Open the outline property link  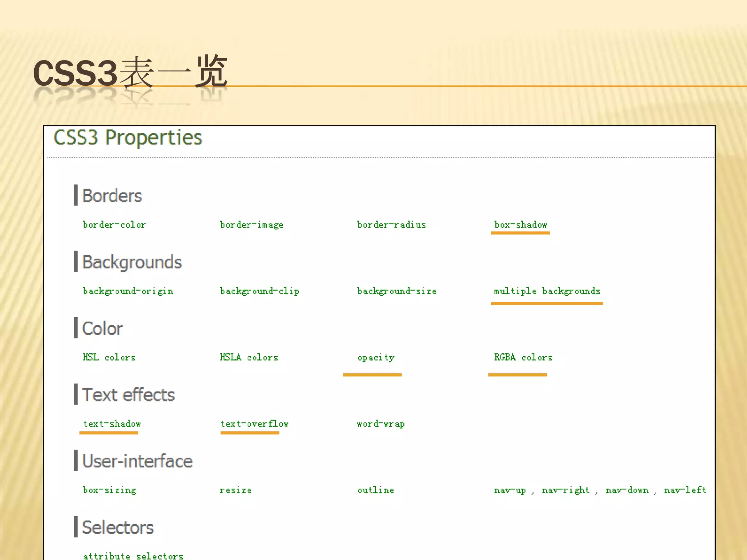click(x=376, y=490)
